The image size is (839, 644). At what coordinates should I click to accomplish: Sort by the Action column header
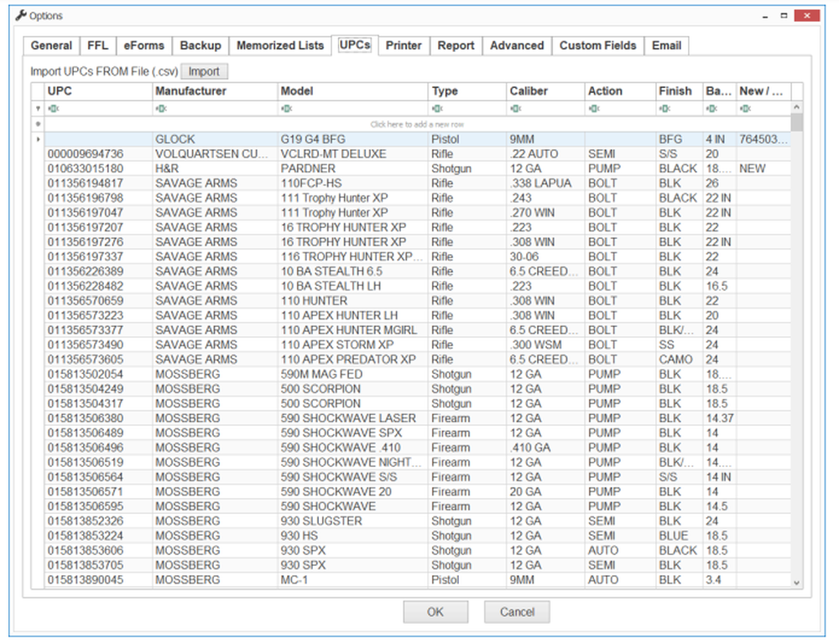pyautogui.click(x=621, y=91)
